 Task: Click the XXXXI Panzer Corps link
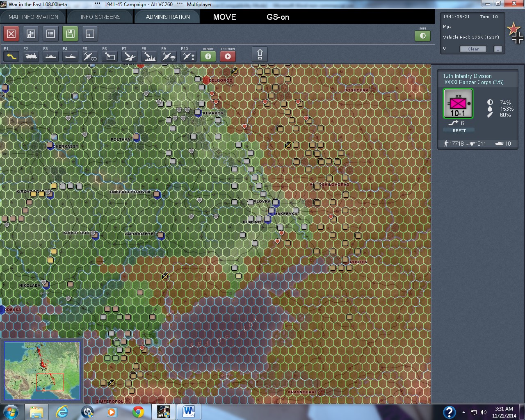pos(474,82)
